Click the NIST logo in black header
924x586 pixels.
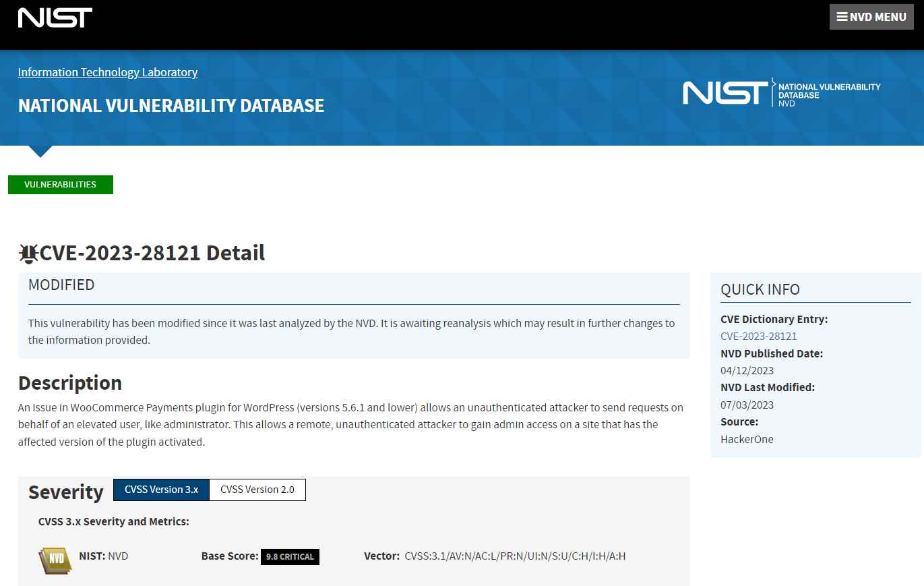pyautogui.click(x=55, y=18)
